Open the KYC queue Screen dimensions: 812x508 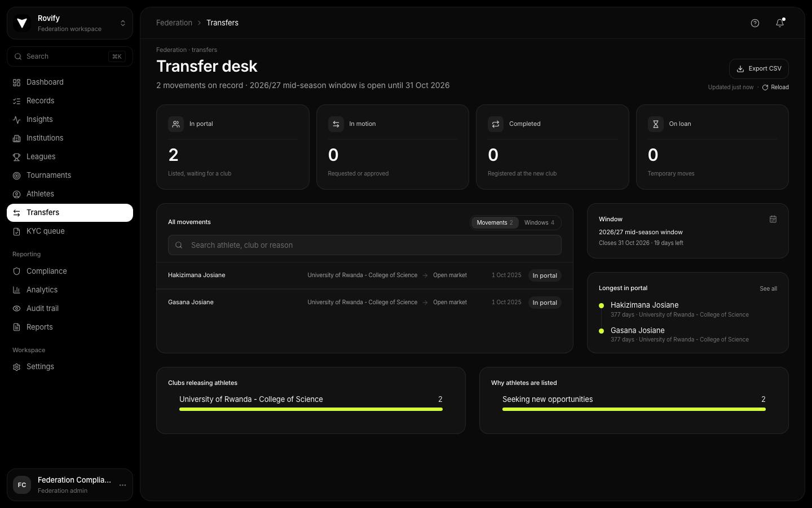coord(70,231)
